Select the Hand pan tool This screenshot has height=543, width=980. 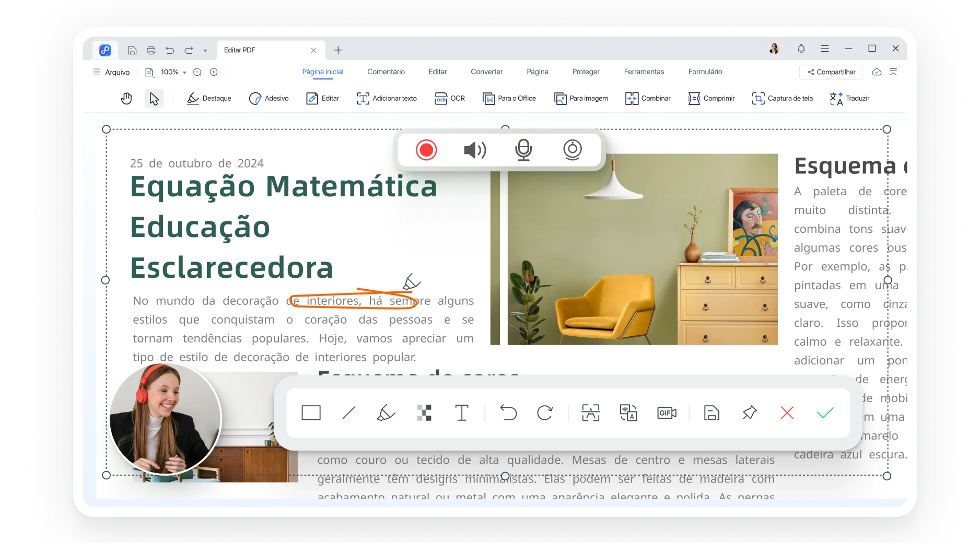pos(126,98)
